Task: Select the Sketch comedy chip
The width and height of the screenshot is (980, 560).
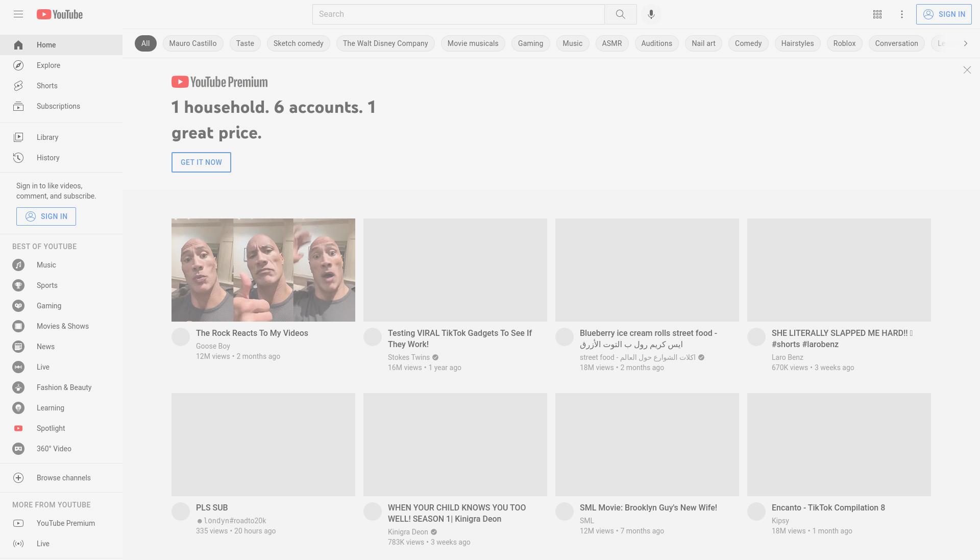Action: pyautogui.click(x=299, y=43)
